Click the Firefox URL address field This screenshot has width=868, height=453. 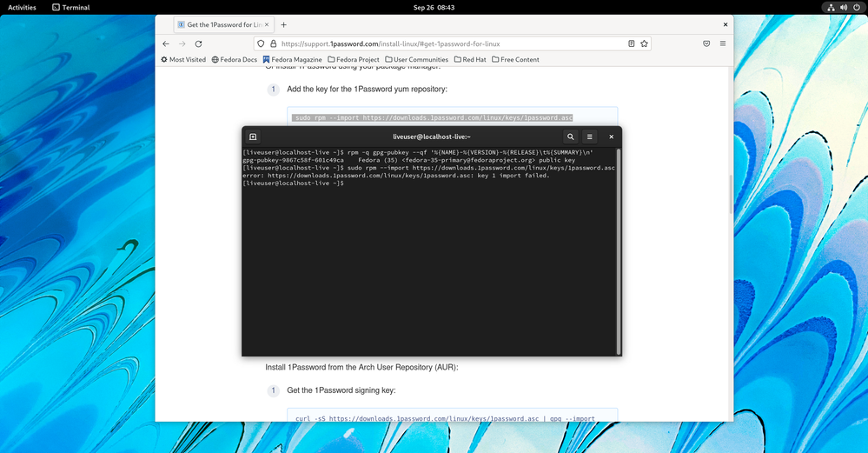443,43
